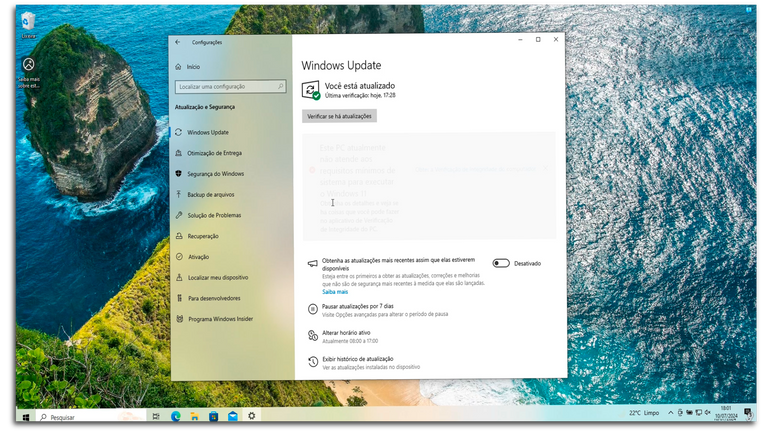
Task: Click the Programa Windows Insider icon
Action: (180, 319)
